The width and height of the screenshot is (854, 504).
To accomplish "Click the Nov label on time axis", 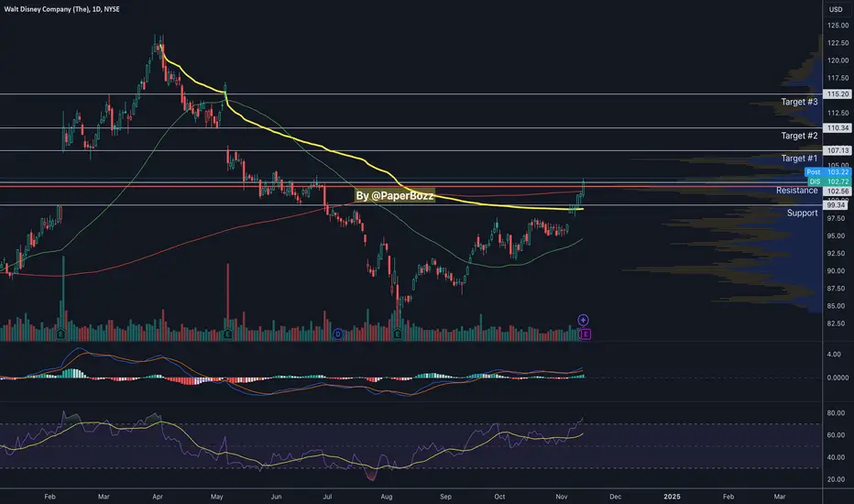I will point(562,497).
